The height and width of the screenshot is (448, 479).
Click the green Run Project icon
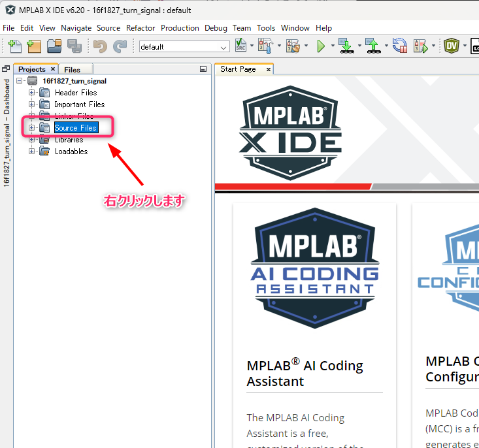(321, 46)
